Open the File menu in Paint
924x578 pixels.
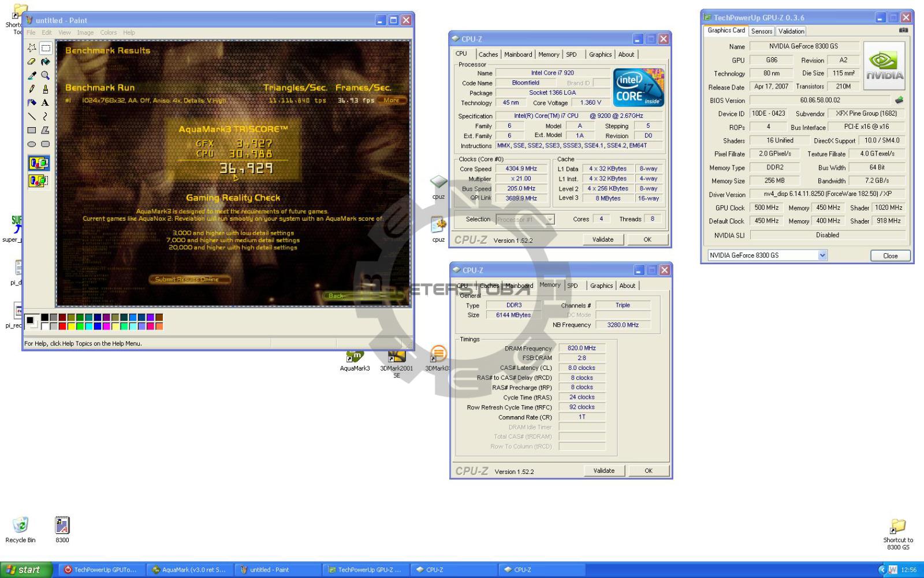tap(31, 32)
